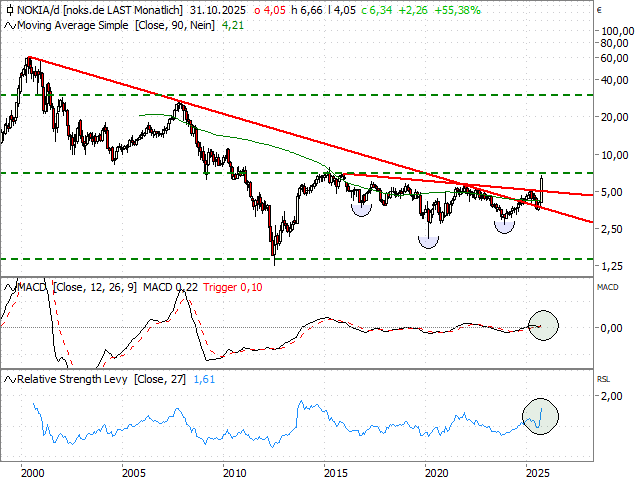Click the MACD indicator wave icon

(10, 287)
